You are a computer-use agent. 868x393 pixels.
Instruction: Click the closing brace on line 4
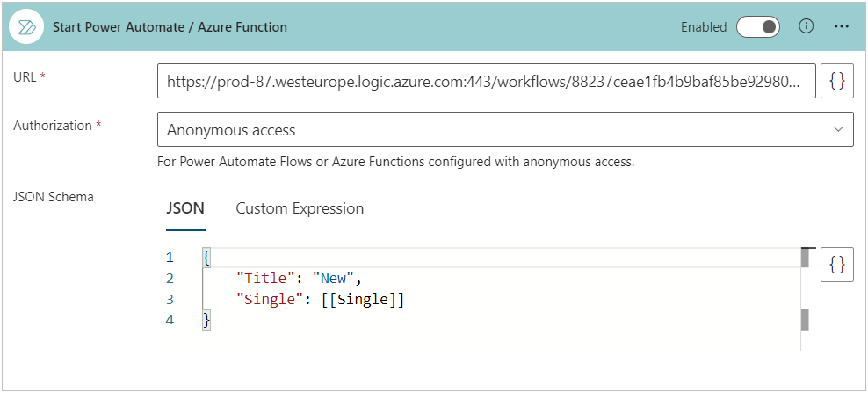206,321
